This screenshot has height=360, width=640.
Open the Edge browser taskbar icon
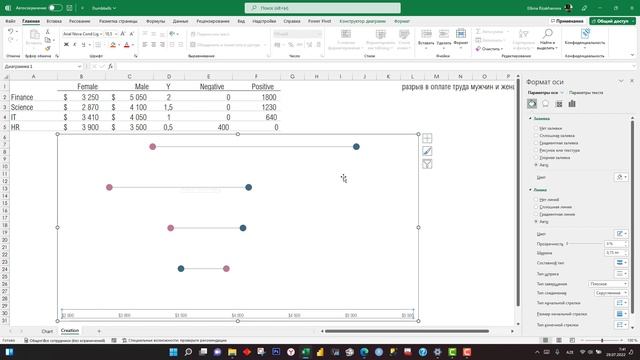364,352
